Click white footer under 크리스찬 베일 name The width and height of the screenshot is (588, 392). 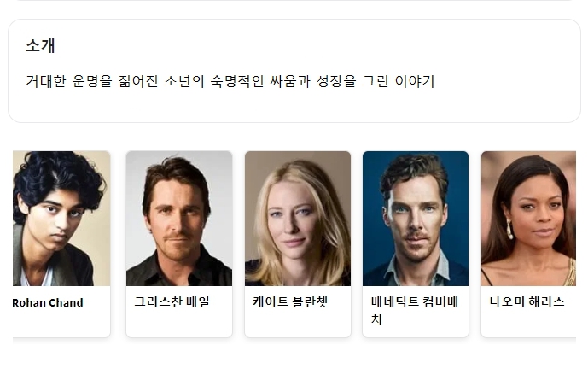coord(179,324)
